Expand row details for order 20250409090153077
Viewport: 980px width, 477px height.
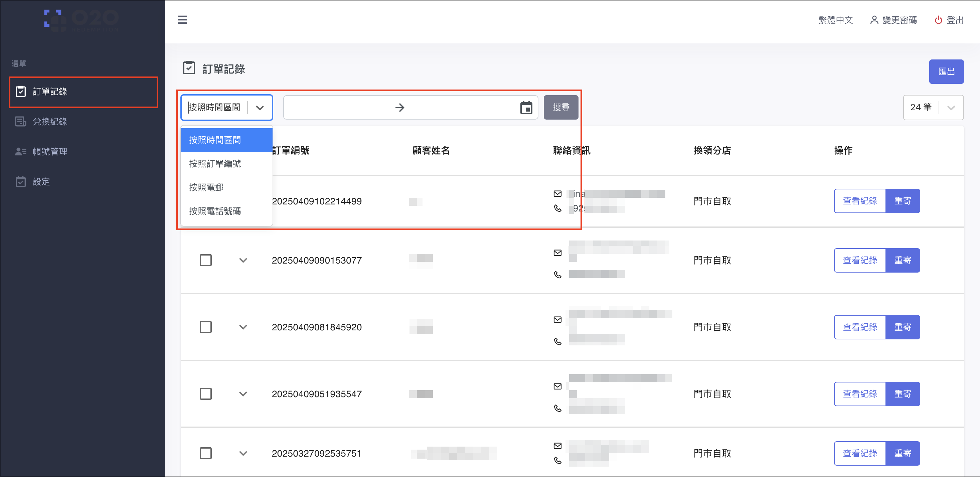coord(243,260)
